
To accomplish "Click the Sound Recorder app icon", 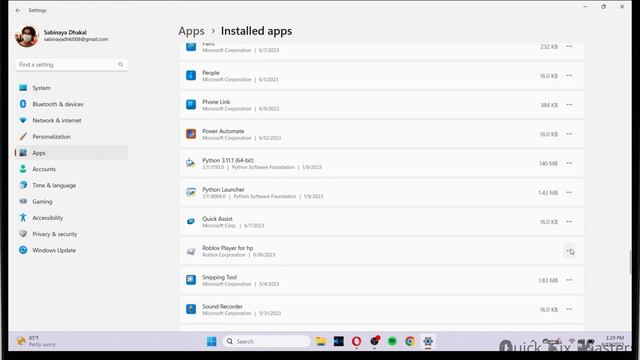I will click(x=191, y=309).
